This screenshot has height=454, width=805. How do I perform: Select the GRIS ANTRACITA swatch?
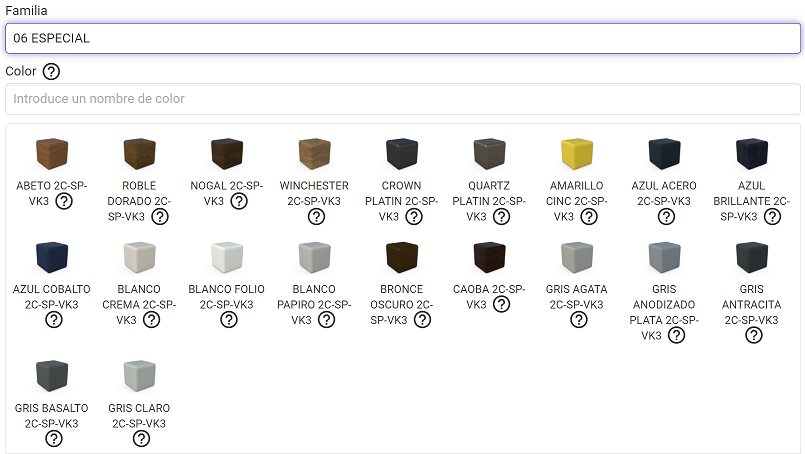(752, 258)
